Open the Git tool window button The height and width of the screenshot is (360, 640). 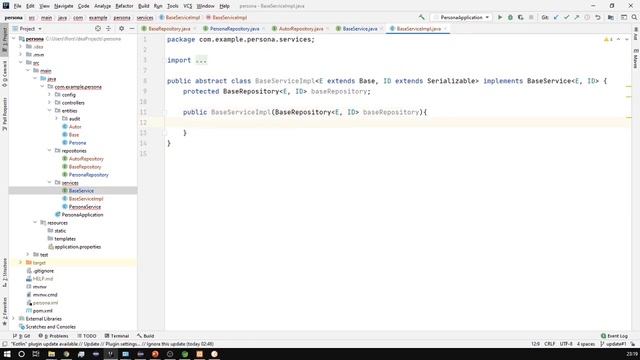point(22,336)
